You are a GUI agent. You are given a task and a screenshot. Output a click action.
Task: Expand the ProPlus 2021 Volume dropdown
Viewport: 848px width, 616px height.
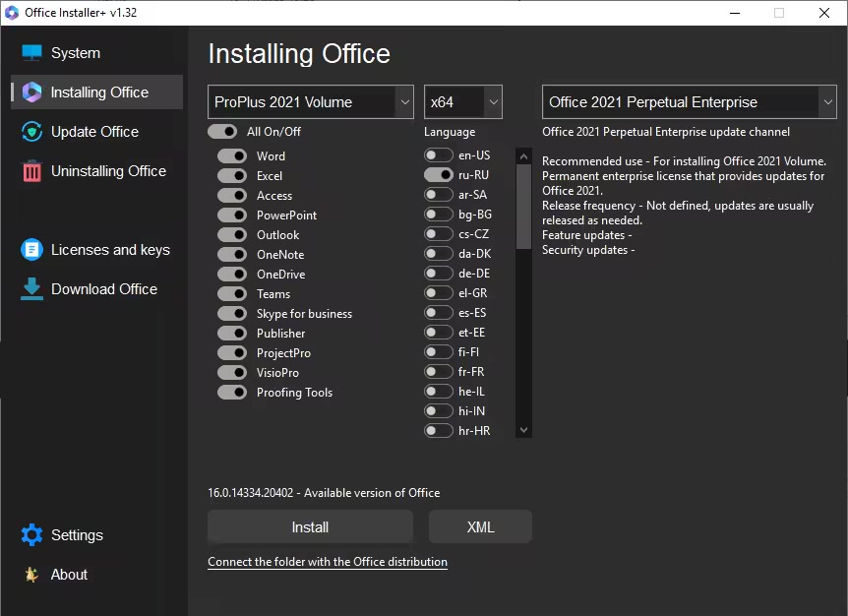point(311,102)
